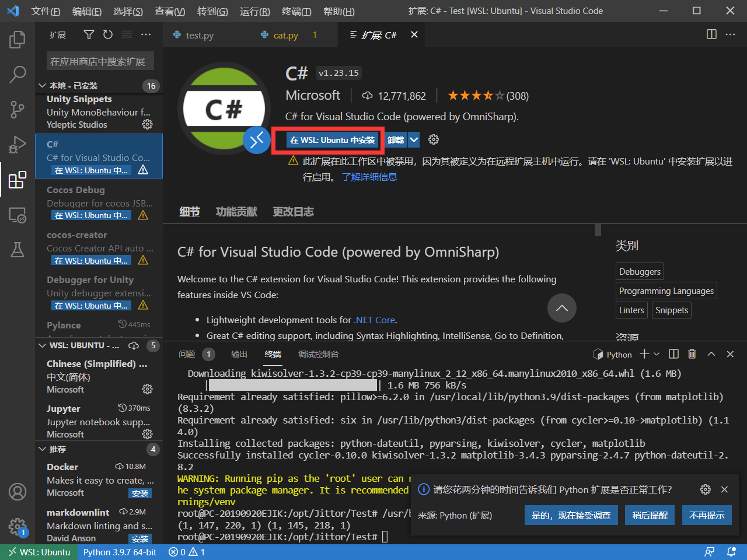The height and width of the screenshot is (560, 747).
Task: Dismiss the Python survey notification
Action: click(x=724, y=489)
